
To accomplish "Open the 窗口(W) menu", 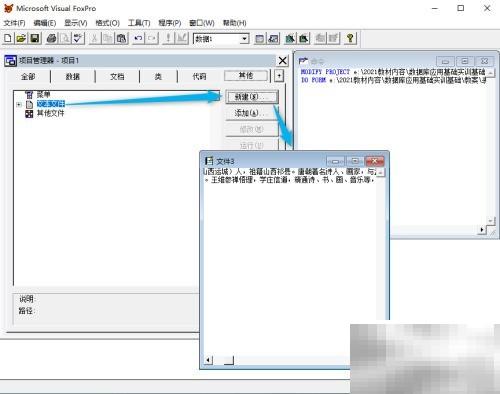I will click(x=202, y=23).
